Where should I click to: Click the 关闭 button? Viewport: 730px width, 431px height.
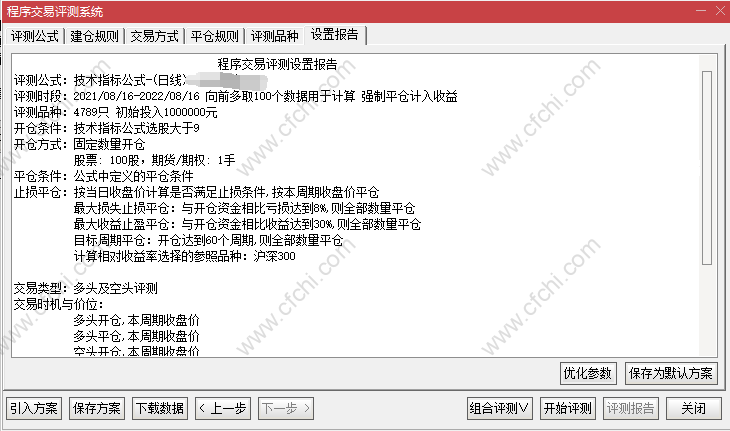[x=694, y=409]
